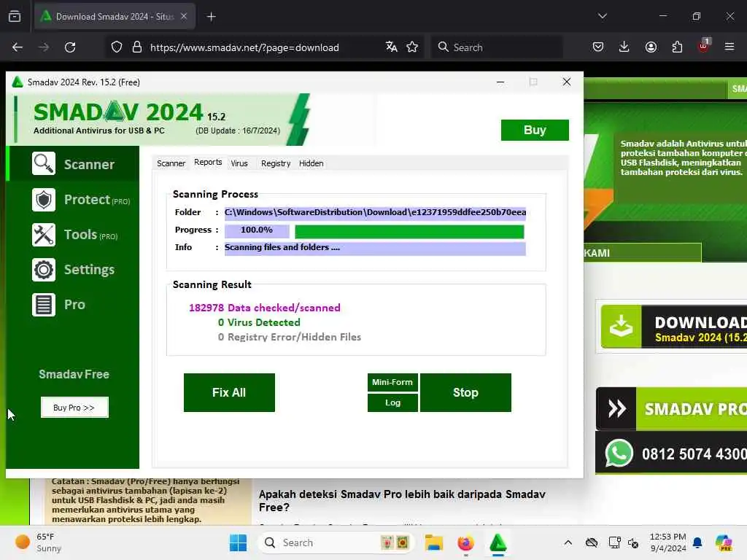Screen dimensions: 747x560
Task: Click the Smadav green triangle title bar icon
Action: coord(18,82)
